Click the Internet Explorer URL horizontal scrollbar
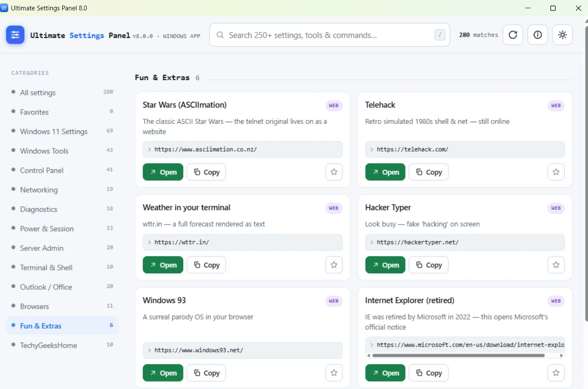This screenshot has height=389, width=588. [458, 356]
